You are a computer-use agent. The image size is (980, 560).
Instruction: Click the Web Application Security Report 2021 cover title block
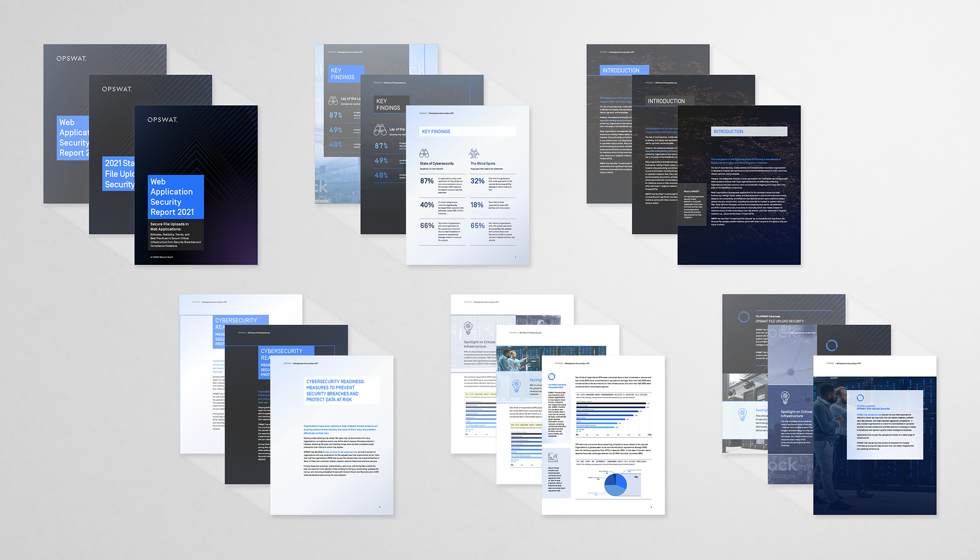tap(176, 197)
